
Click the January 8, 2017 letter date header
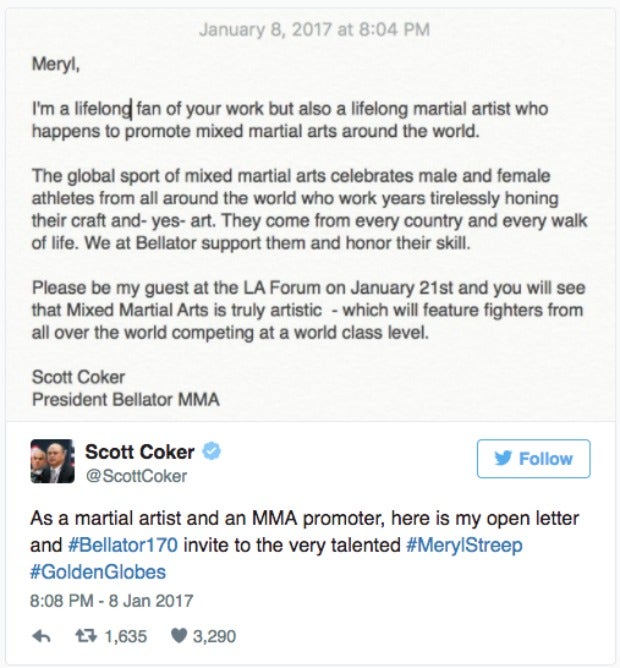pos(314,29)
